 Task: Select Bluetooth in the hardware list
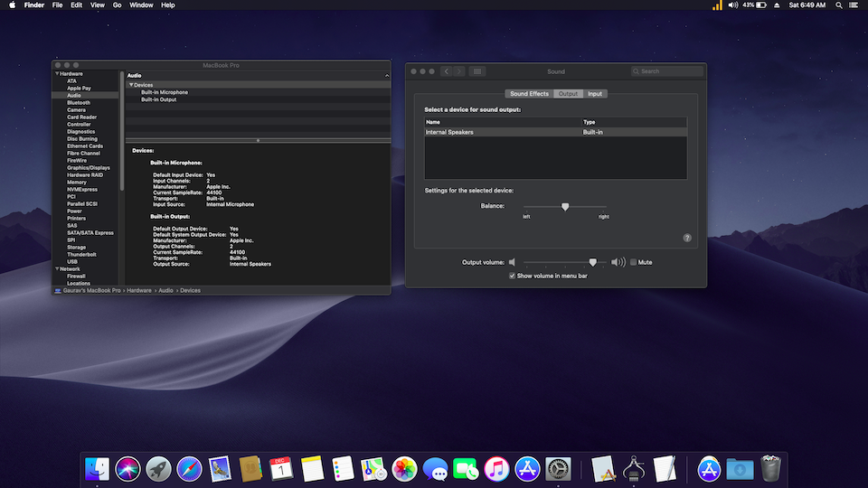click(x=79, y=103)
